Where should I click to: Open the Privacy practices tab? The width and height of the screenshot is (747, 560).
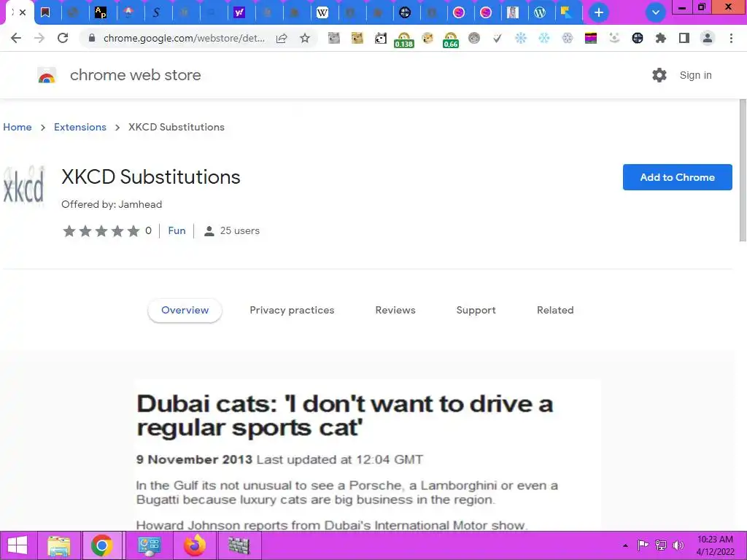(292, 310)
